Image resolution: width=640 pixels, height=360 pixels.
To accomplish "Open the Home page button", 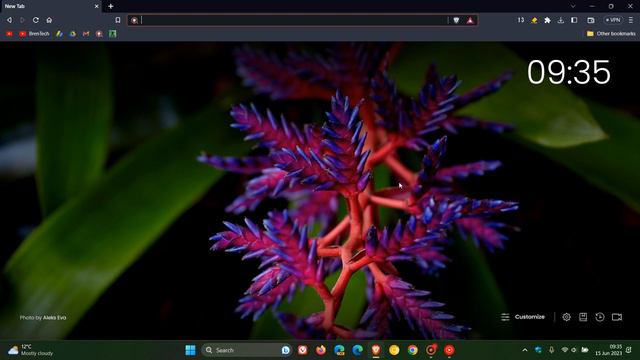I will [x=49, y=20].
